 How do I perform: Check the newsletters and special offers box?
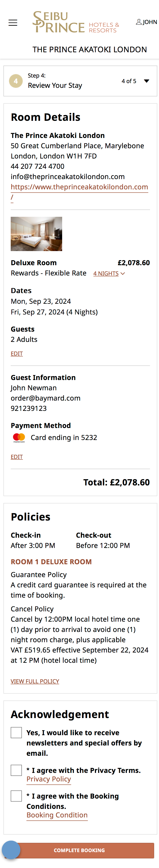pyautogui.click(x=16, y=733)
